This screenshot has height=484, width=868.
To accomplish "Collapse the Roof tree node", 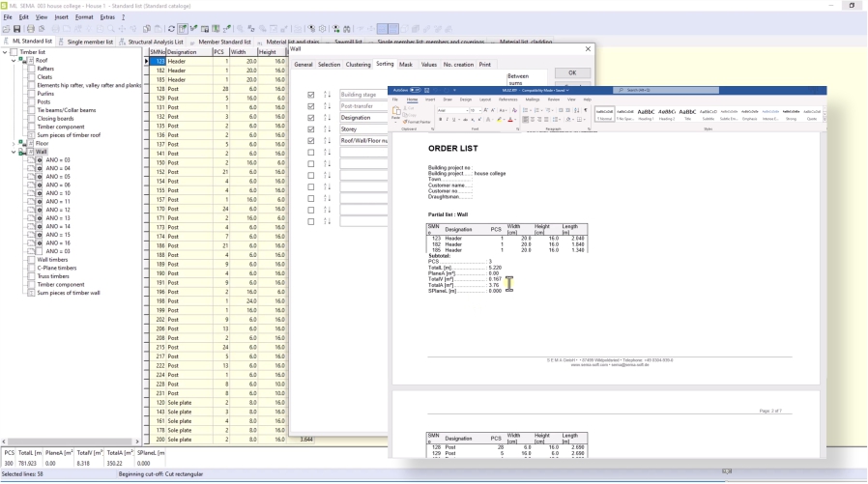I will (x=14, y=60).
